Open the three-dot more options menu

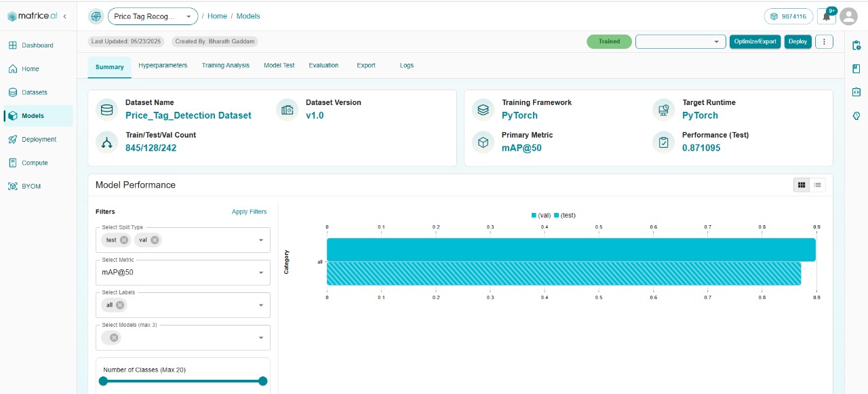pyautogui.click(x=824, y=41)
